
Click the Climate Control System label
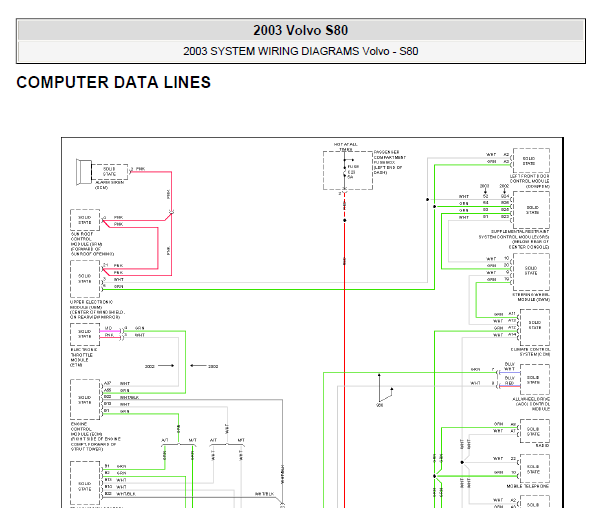coord(530,352)
